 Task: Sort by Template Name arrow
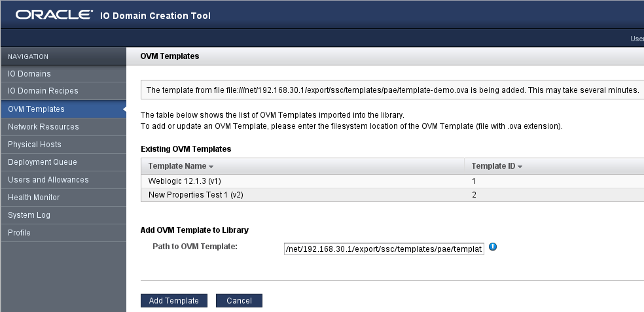tap(211, 167)
